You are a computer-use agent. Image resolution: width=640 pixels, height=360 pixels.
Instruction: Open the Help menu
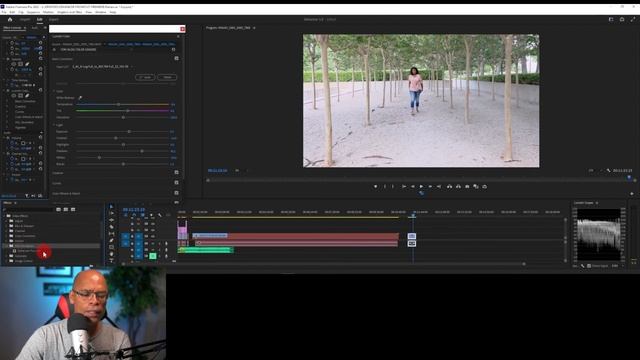(x=113, y=12)
